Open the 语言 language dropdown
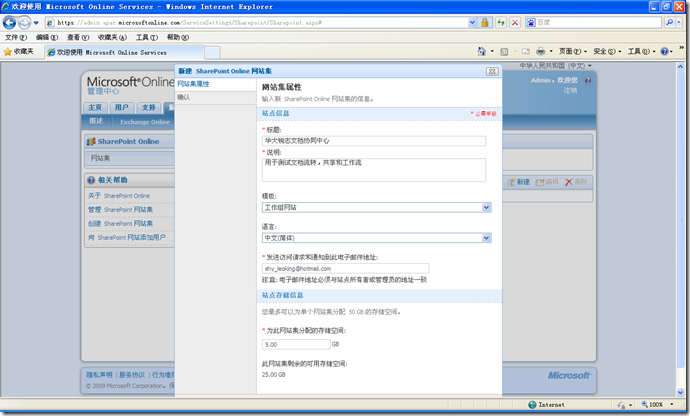 (x=377, y=238)
